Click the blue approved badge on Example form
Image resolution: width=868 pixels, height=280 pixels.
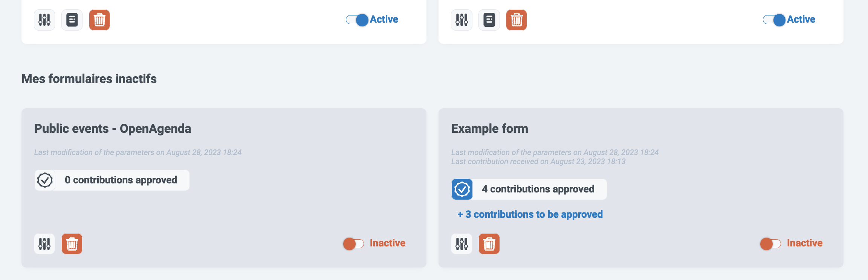462,189
